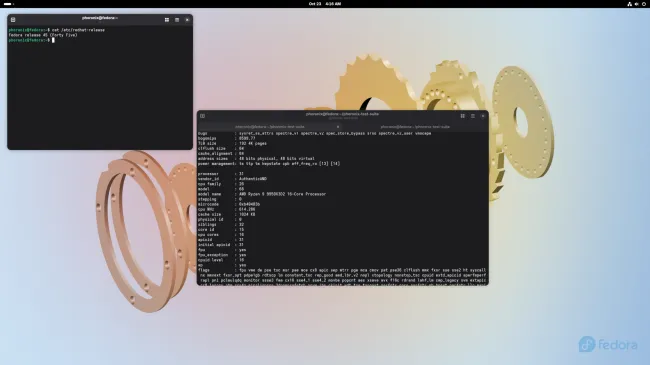Click new tab button in phoronix-test-suite terminal

click(x=202, y=116)
